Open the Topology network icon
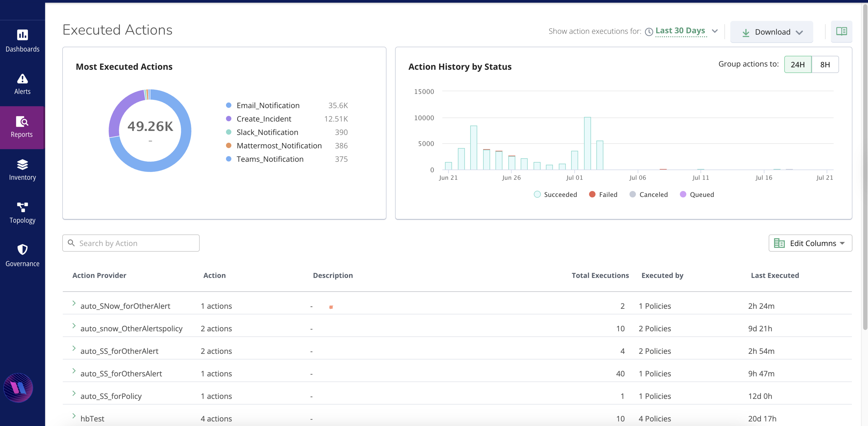 click(x=22, y=208)
